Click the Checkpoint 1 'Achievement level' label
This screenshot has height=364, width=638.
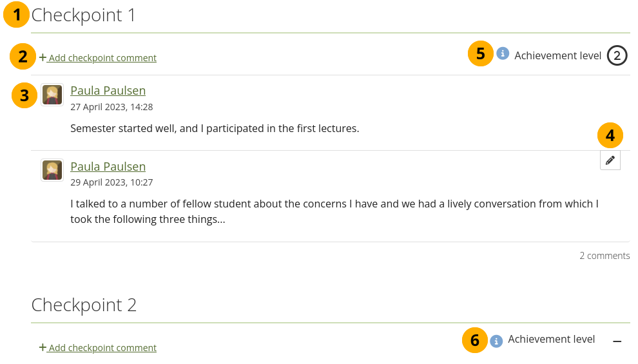557,55
